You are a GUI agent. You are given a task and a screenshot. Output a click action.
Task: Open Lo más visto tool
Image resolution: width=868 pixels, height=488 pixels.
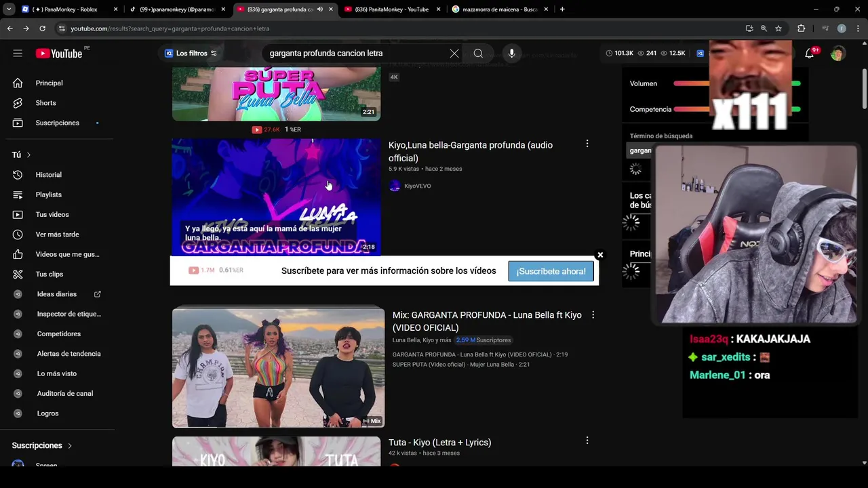(x=57, y=373)
